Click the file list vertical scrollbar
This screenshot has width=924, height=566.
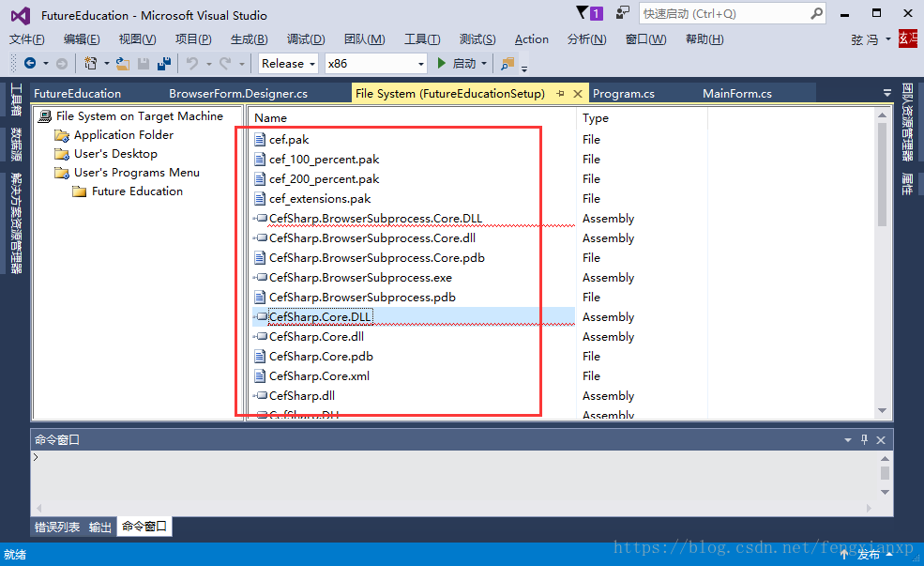pyautogui.click(x=882, y=175)
